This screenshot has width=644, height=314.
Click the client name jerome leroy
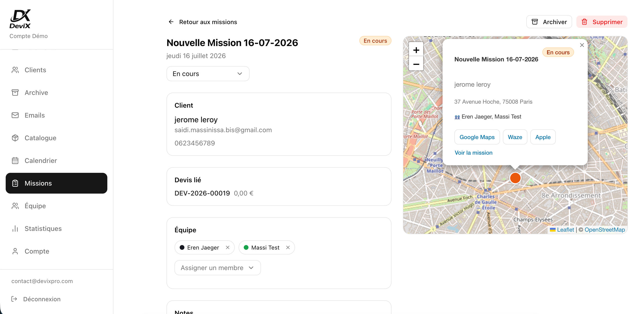click(x=196, y=119)
